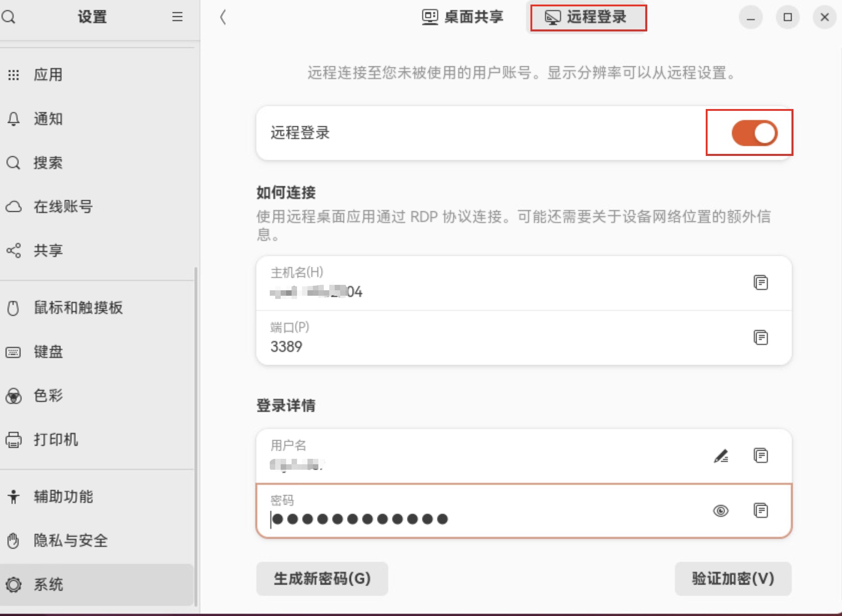842x616 pixels.
Task: Click the 生成新密码 button
Action: (322, 578)
